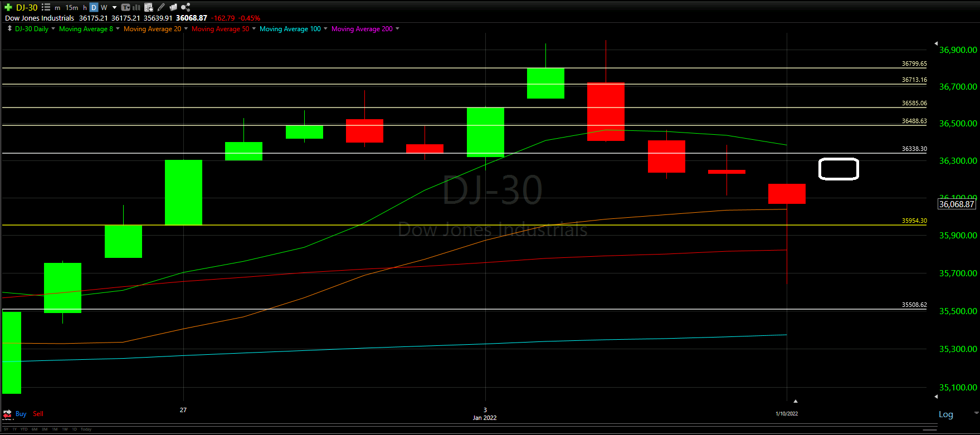
Task: Expand the Moving Average 50 dropdown arrow
Action: [x=254, y=28]
